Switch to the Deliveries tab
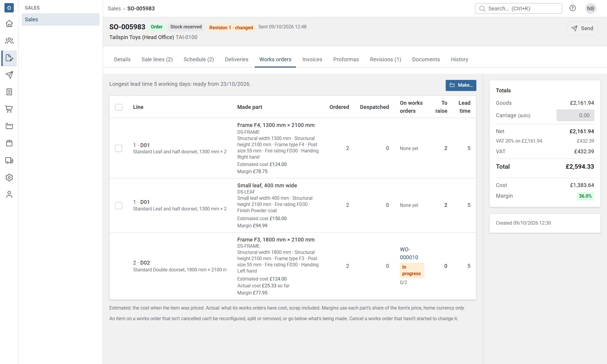607x364 pixels. pos(237,59)
